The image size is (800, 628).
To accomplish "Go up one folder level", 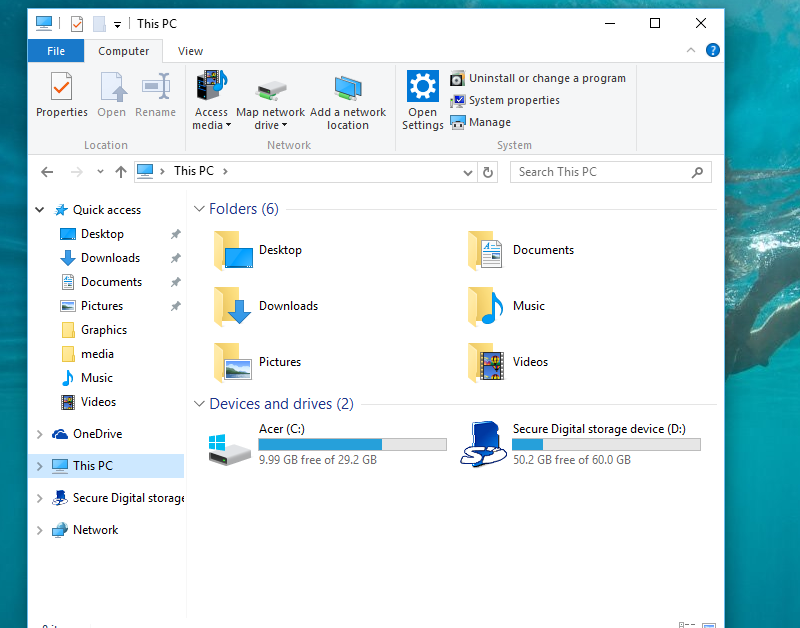I will 121,172.
